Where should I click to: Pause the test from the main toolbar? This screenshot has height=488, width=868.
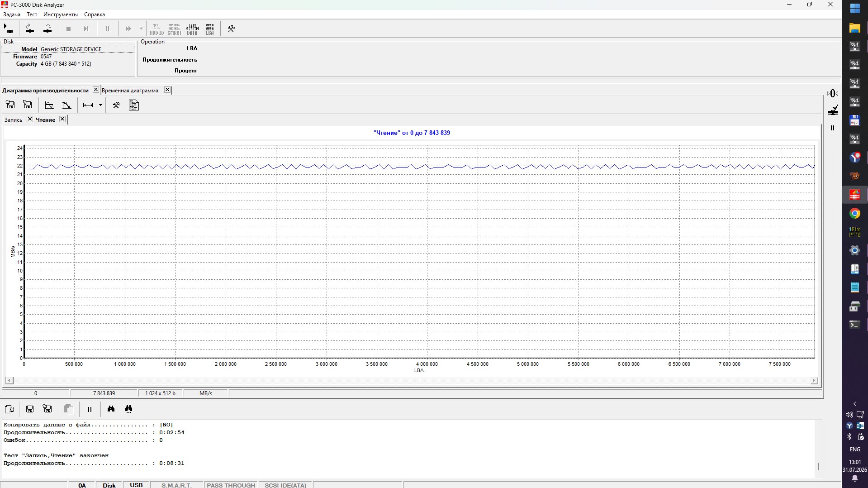(107, 29)
